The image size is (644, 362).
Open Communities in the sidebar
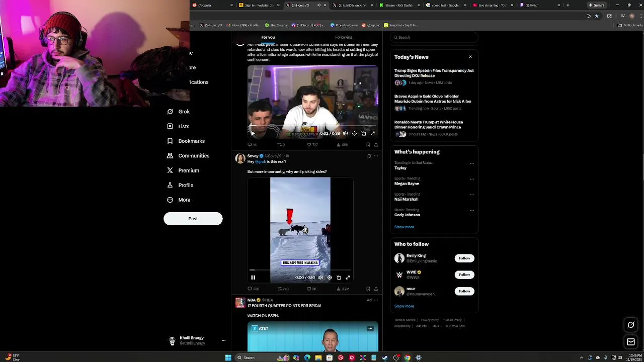click(x=188, y=156)
